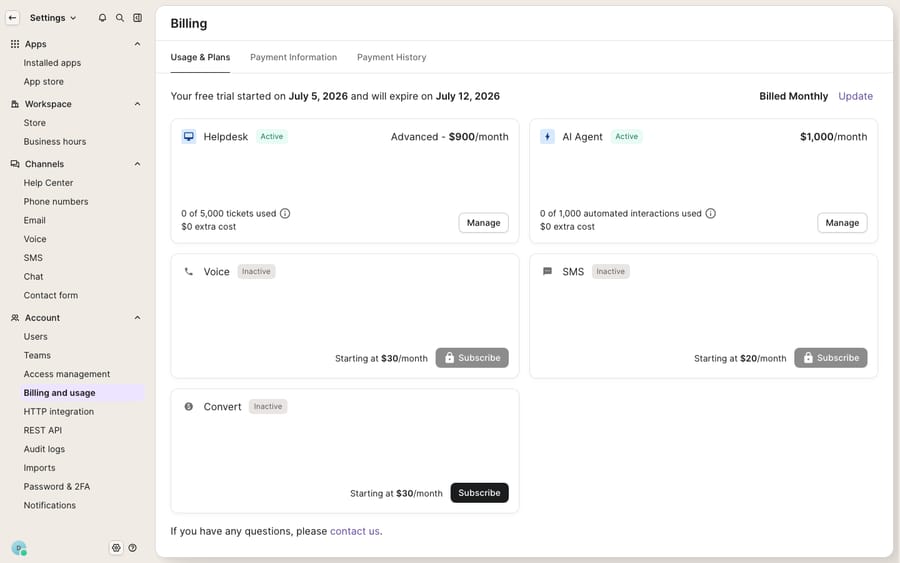
Task: Click the Convert dollar icon
Action: click(189, 406)
